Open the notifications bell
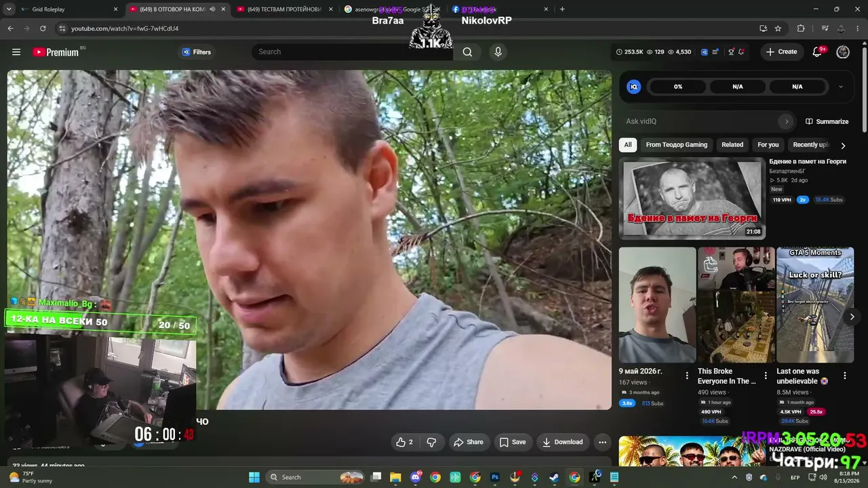Screen dimensions: 868x488 [x=817, y=52]
